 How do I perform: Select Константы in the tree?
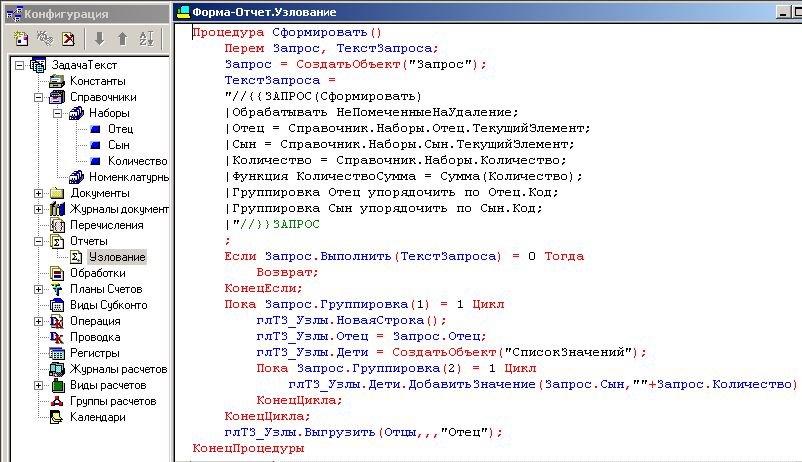[97, 81]
